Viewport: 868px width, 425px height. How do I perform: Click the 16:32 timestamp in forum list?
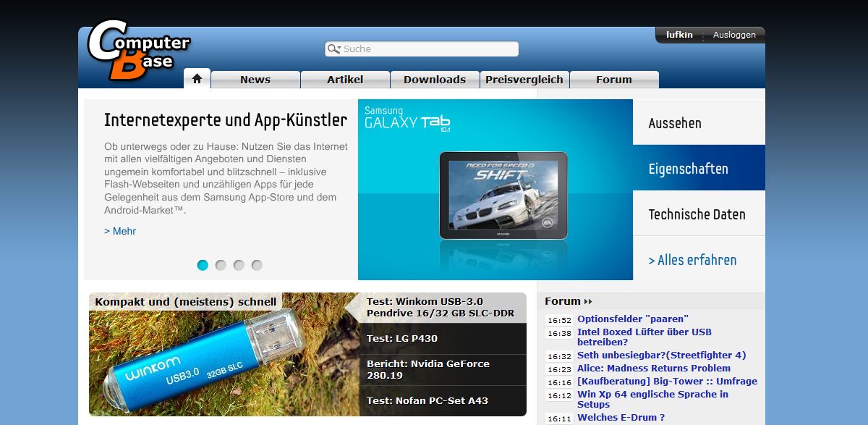559,356
